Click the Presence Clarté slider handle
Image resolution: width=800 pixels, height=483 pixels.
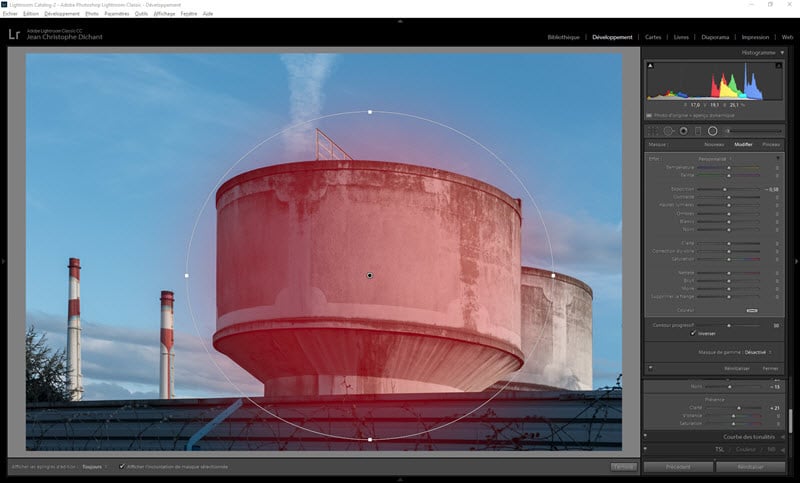(739, 408)
